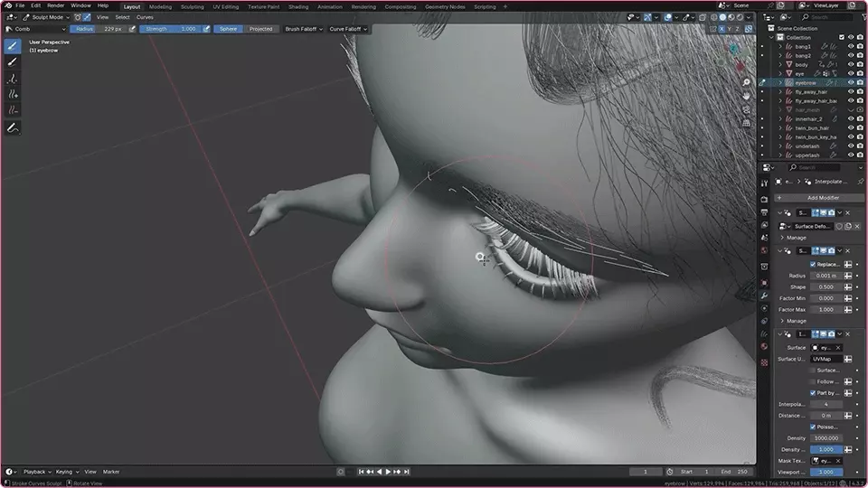Select the Sphere falloff shape button
The width and height of the screenshot is (868, 488).
coord(228,29)
